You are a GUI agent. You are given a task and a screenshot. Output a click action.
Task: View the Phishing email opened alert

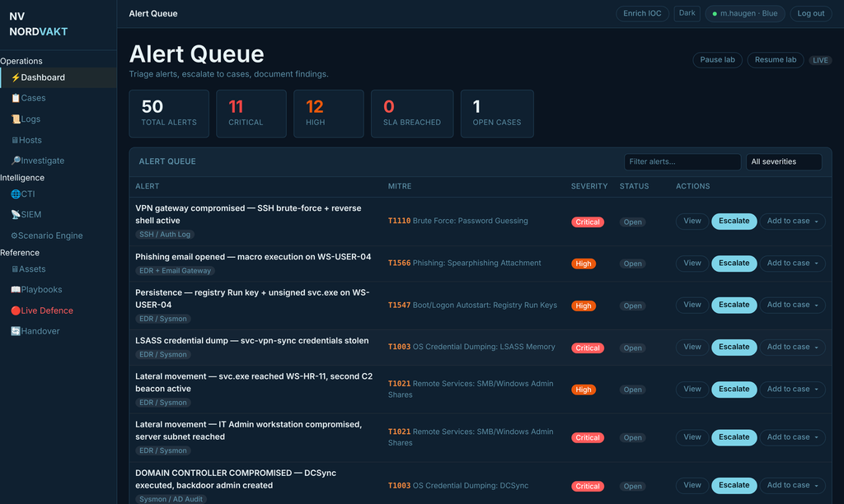692,263
